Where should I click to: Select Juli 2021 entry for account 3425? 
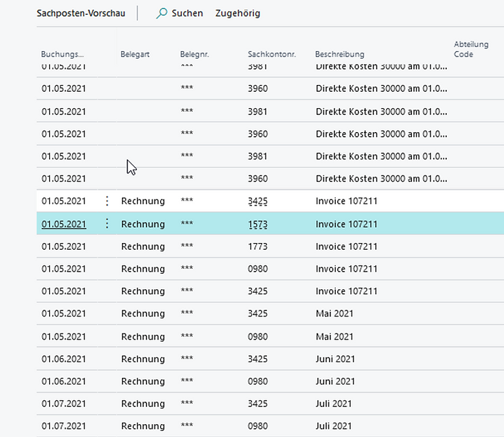(x=334, y=404)
